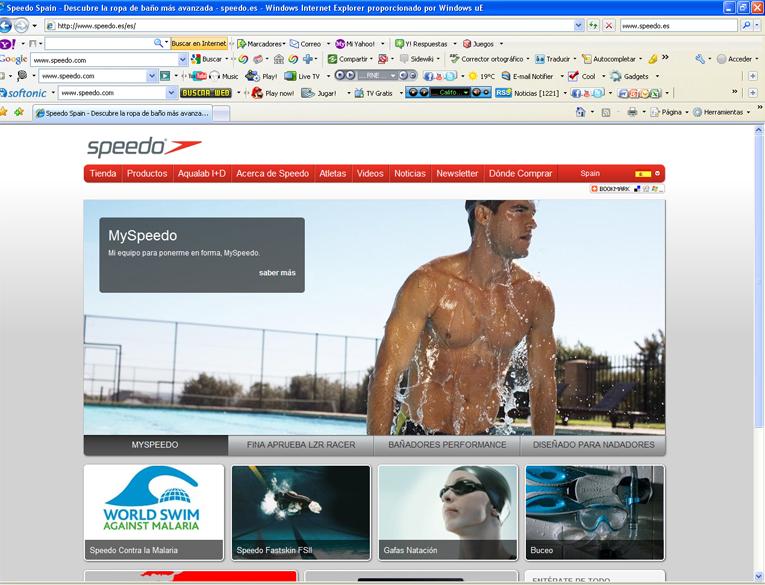The width and height of the screenshot is (765, 585).
Task: Expand the Google toolbar search box dropdown
Action: (x=182, y=60)
